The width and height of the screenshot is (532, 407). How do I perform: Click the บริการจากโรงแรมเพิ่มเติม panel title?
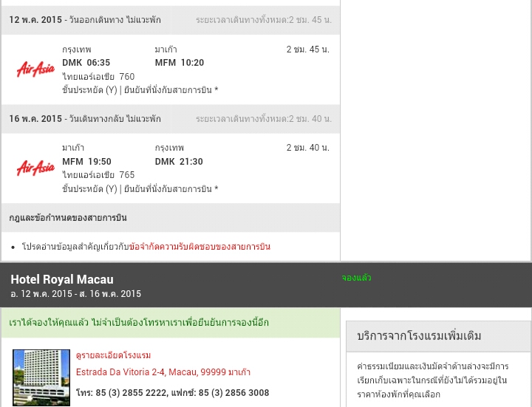click(x=419, y=336)
